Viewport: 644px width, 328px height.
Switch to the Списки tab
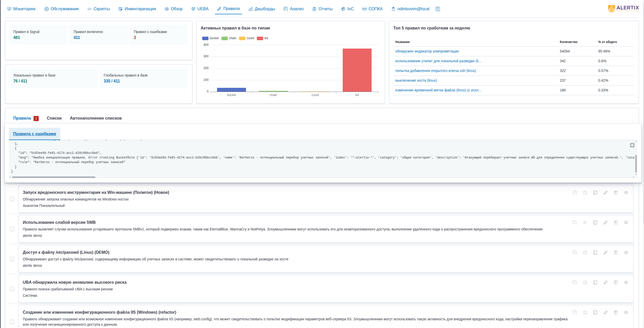point(54,118)
